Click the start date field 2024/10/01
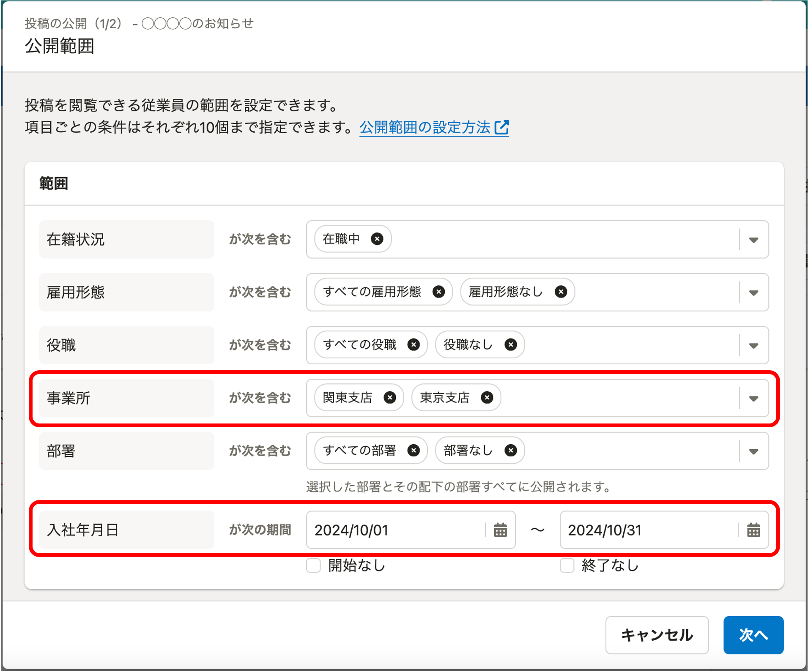 coord(395,530)
